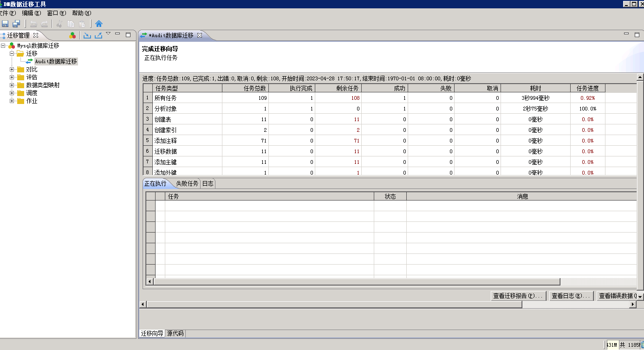
Task: Close the *Audit数据库迁移 editor tab
Action: 200,35
